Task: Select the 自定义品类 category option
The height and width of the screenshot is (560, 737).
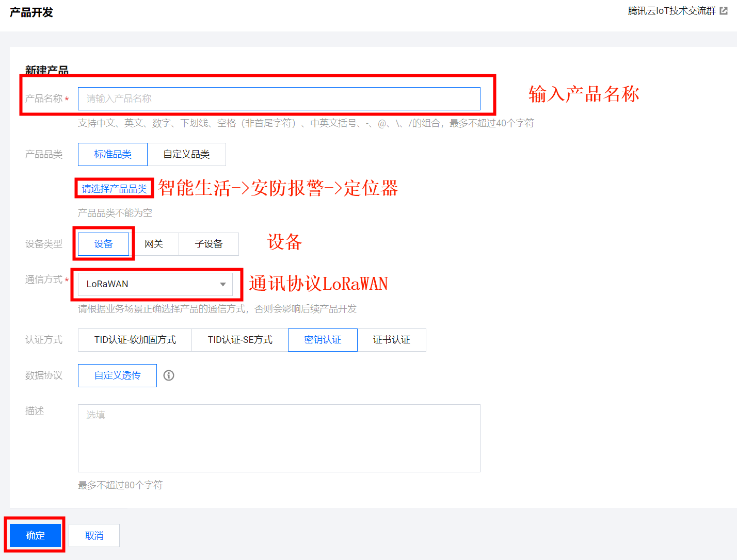Action: pyautogui.click(x=186, y=154)
